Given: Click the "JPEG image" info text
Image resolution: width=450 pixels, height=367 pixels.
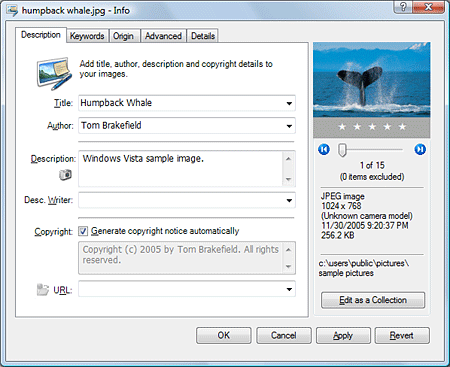Looking at the screenshot, I should click(343, 196).
